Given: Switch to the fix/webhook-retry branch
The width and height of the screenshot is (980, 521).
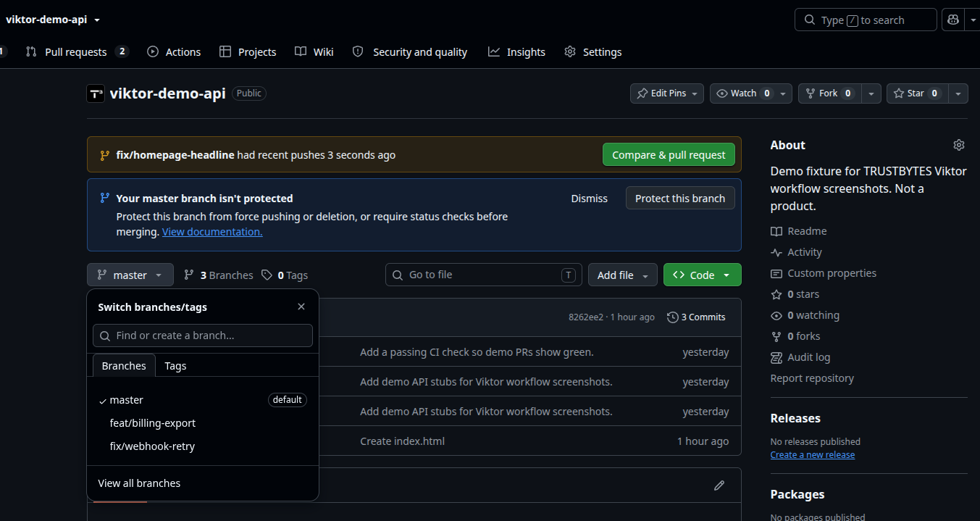Looking at the screenshot, I should click(x=203, y=446).
